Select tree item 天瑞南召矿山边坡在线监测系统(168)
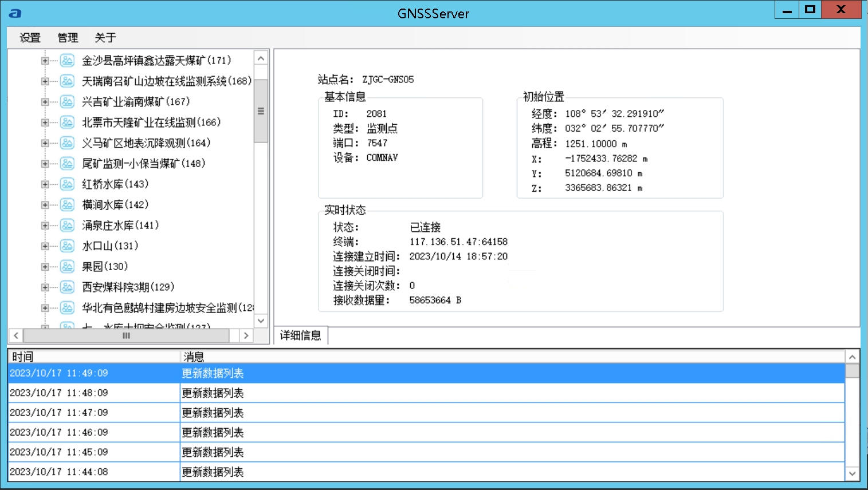868x490 pixels. [x=167, y=81]
